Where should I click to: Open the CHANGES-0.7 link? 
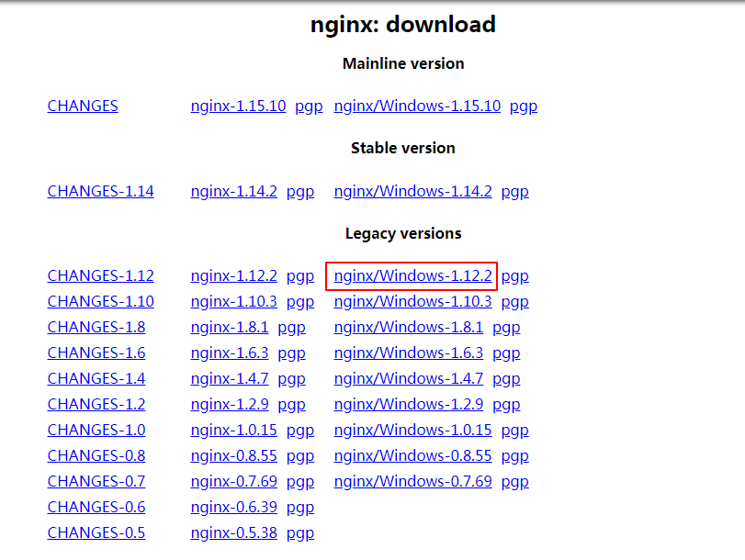point(96,481)
